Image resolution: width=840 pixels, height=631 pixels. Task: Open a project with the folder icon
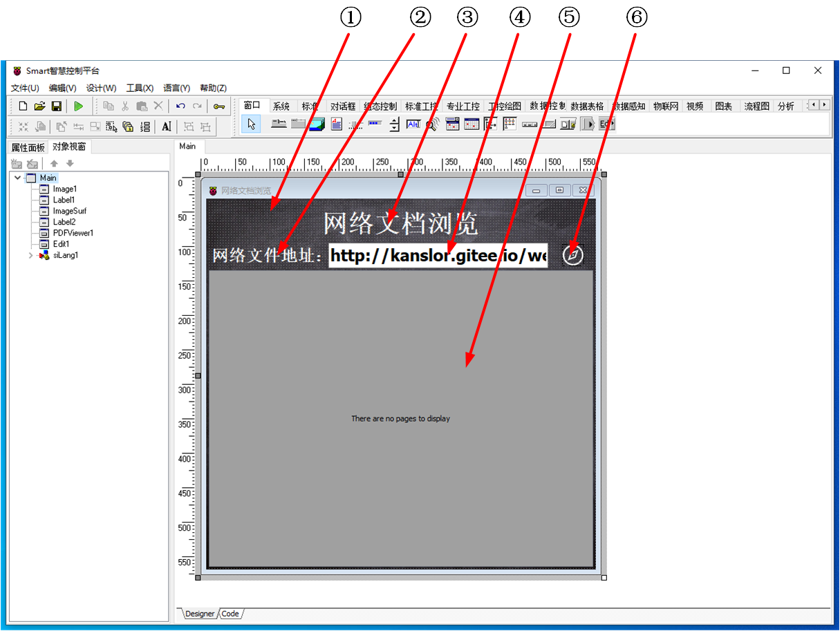(39, 106)
